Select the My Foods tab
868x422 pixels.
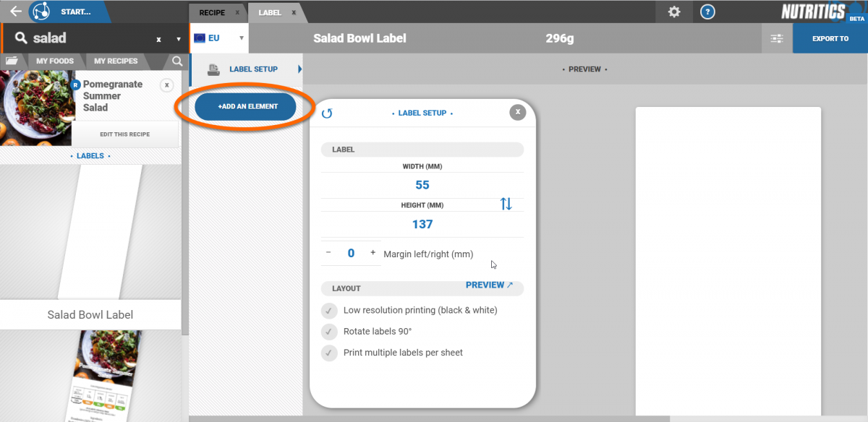pyautogui.click(x=55, y=61)
